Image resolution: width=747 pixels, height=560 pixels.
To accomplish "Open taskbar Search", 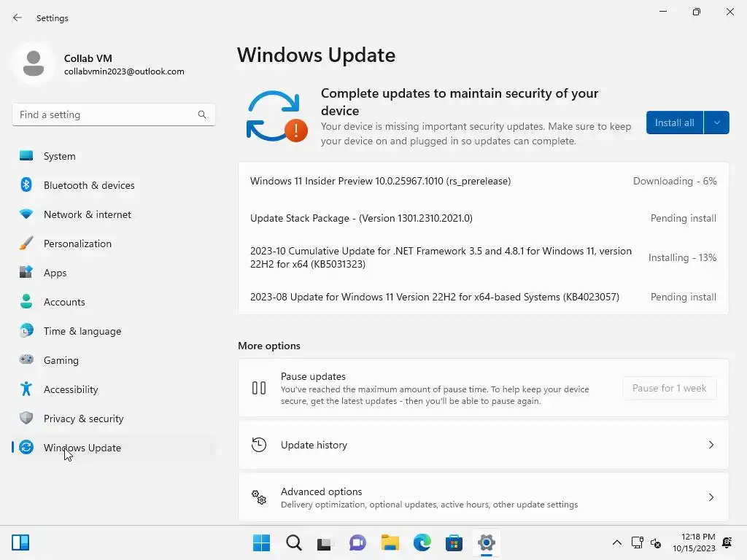I will [x=293, y=542].
